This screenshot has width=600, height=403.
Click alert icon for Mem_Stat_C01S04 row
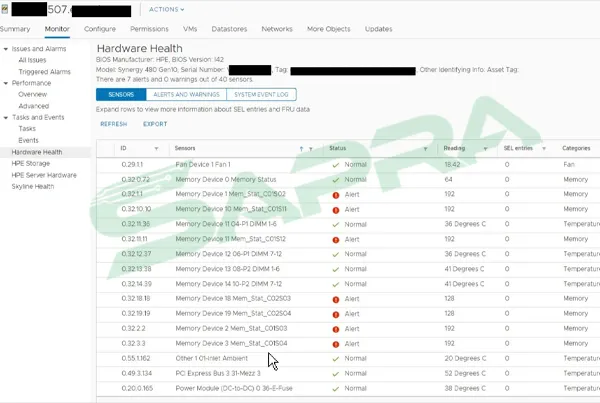(336, 344)
